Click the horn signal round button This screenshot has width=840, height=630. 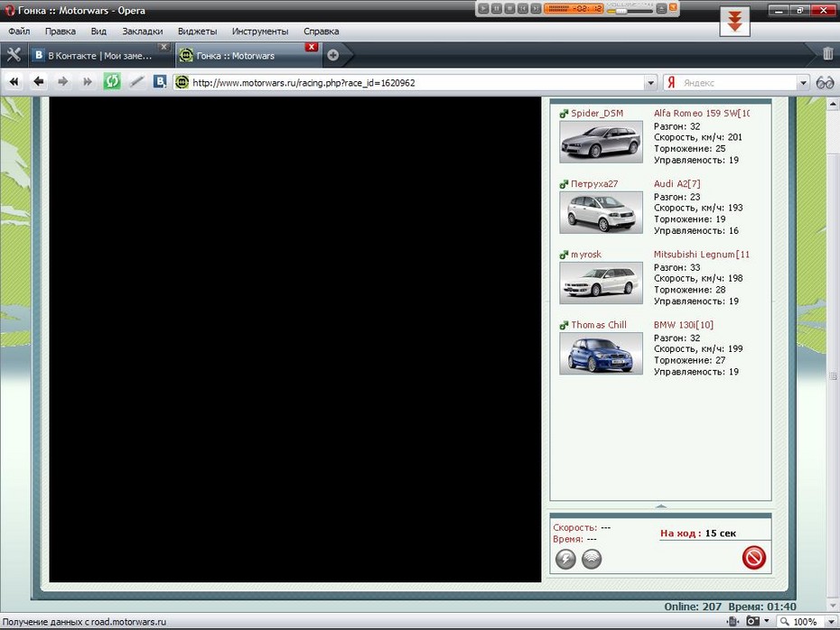point(592,560)
